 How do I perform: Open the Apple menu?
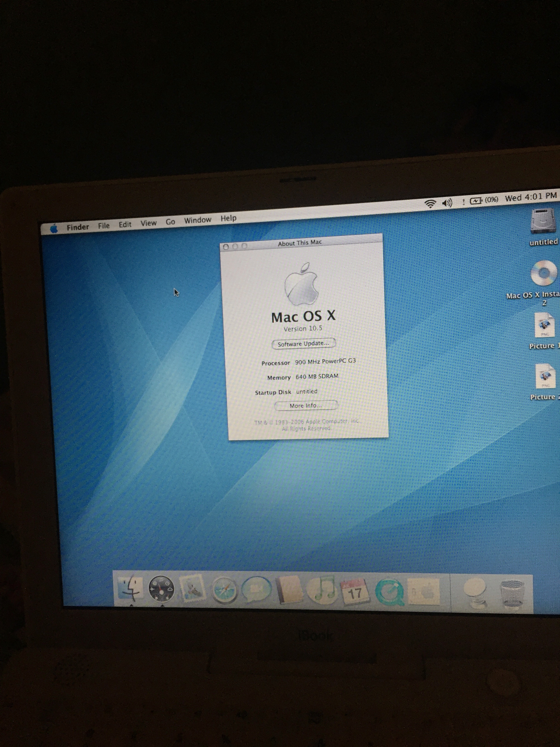54,229
